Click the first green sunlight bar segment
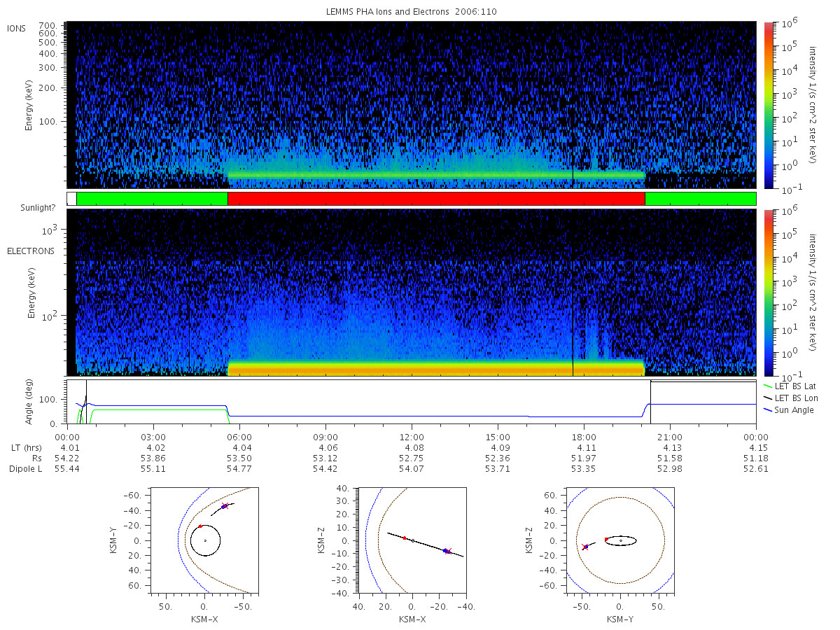 click(152, 199)
